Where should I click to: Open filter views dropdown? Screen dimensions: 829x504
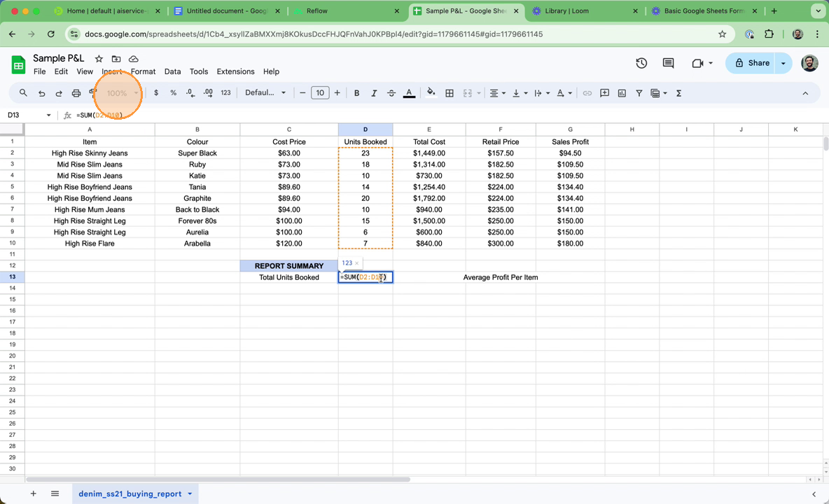[x=659, y=93]
